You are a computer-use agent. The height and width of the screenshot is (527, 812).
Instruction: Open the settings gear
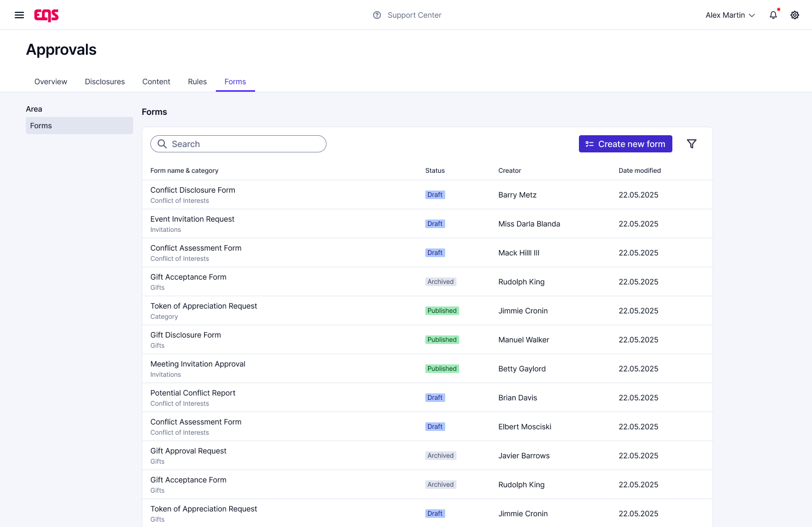coord(795,15)
